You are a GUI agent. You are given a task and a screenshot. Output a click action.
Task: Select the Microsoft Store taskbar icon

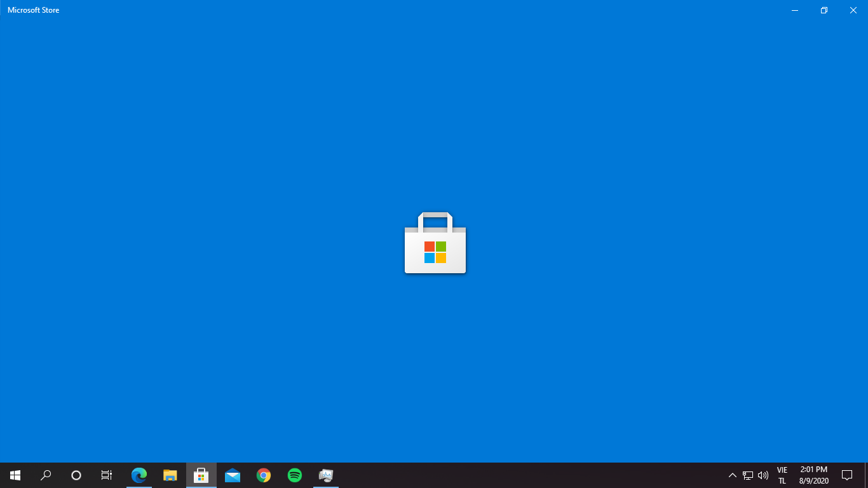[x=201, y=475]
